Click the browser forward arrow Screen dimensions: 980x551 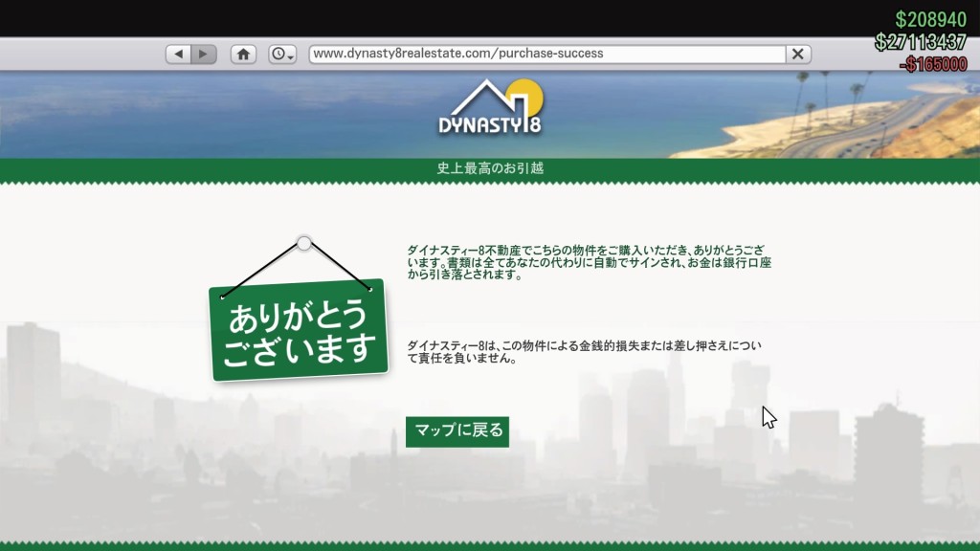click(x=203, y=55)
